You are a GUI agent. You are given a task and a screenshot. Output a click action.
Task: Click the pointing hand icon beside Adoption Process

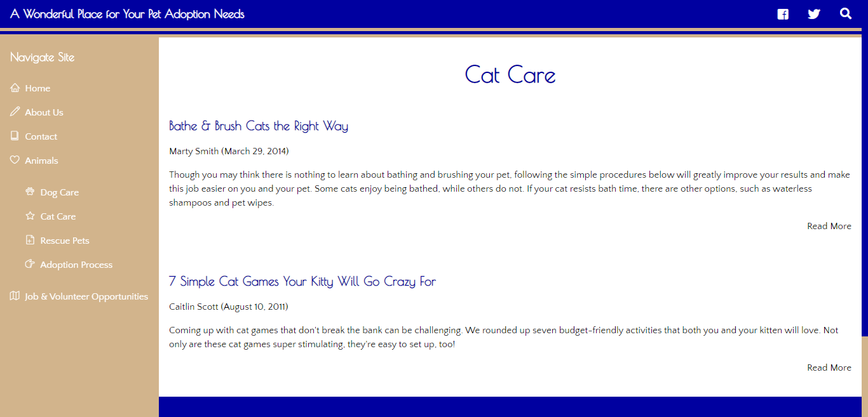point(30,264)
